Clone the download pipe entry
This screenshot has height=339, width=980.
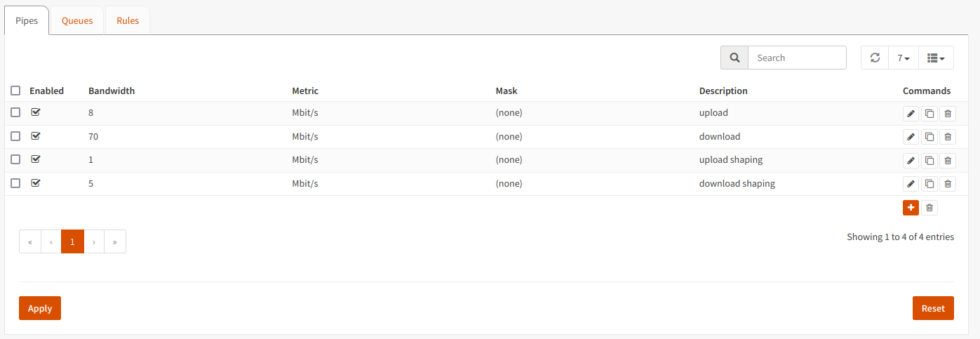[x=929, y=138]
